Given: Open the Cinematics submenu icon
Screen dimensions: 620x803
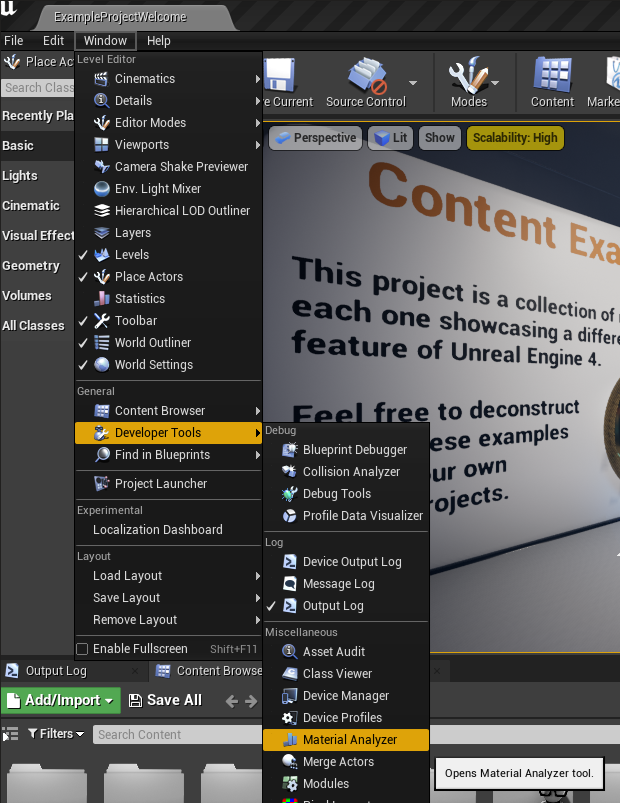Looking at the screenshot, I should click(102, 79).
